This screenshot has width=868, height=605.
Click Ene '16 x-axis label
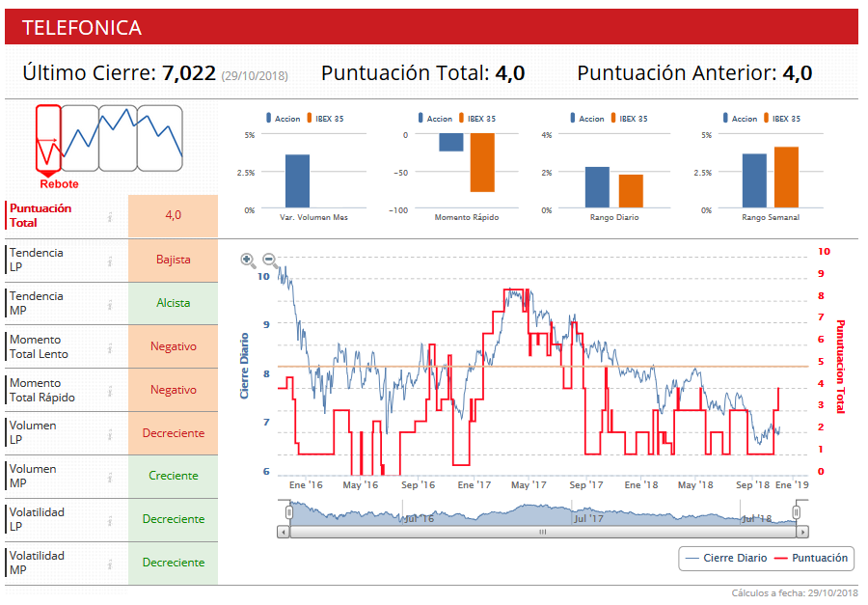(306, 484)
